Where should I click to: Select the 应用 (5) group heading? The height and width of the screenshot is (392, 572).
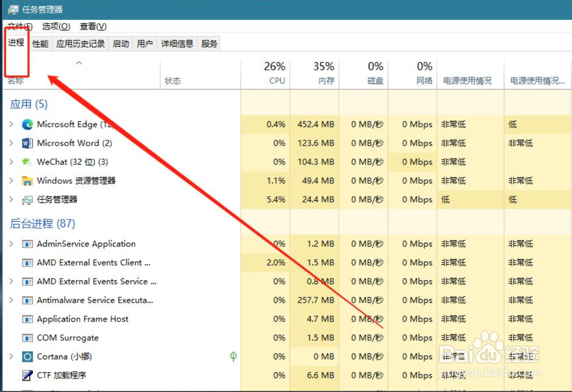(x=29, y=104)
